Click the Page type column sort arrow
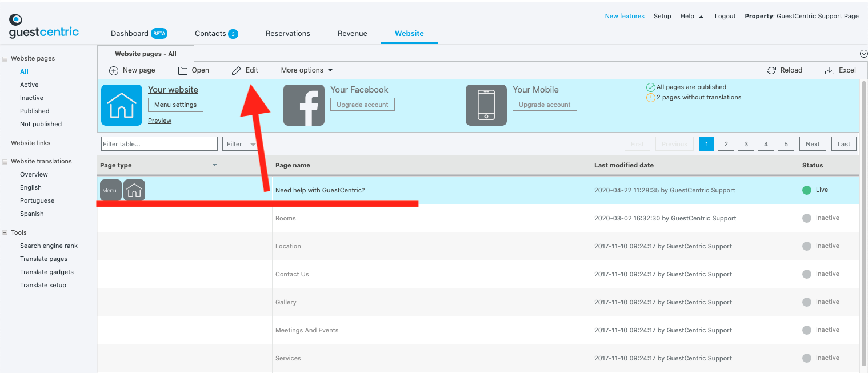The image size is (868, 373). [x=215, y=165]
